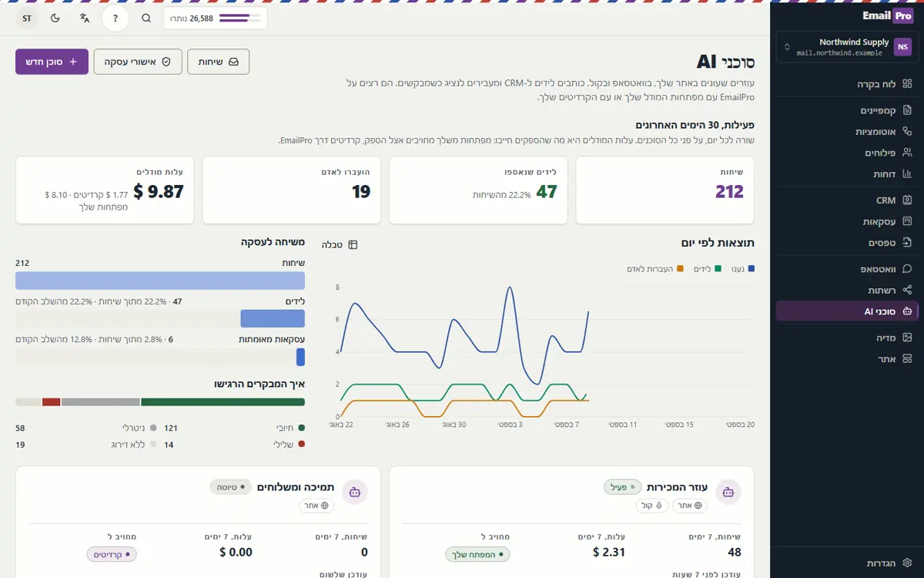924x578 pixels.
Task: Select סוכני AI in the sidebar
Action: [847, 311]
